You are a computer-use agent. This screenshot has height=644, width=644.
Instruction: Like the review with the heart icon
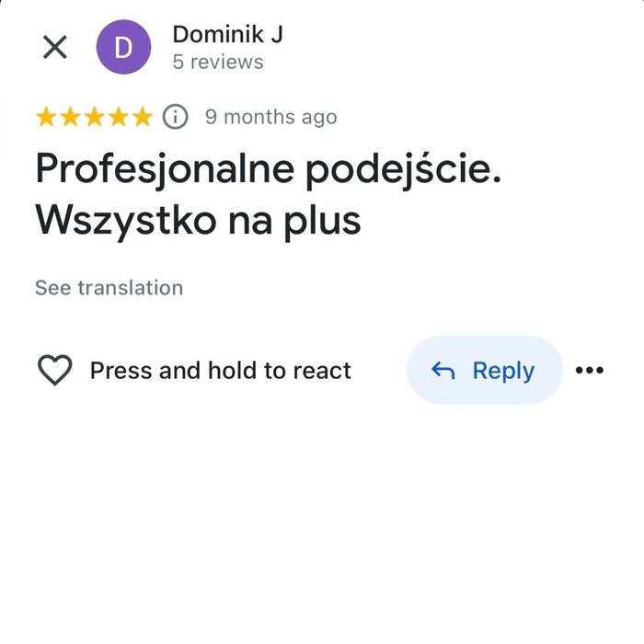pos(55,371)
